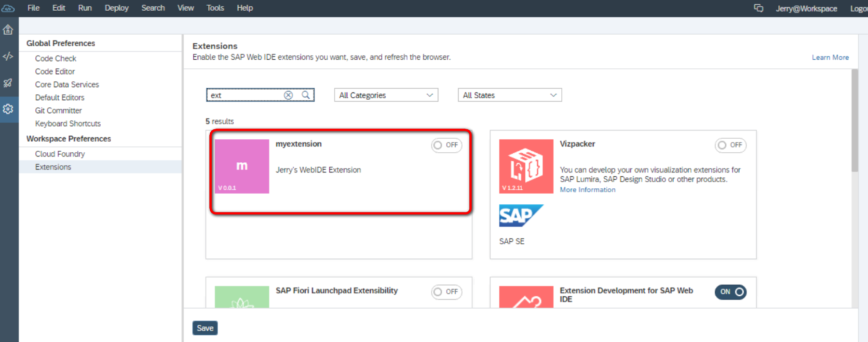868x342 pixels.
Task: Enable the myextension toggle switch
Action: point(447,145)
